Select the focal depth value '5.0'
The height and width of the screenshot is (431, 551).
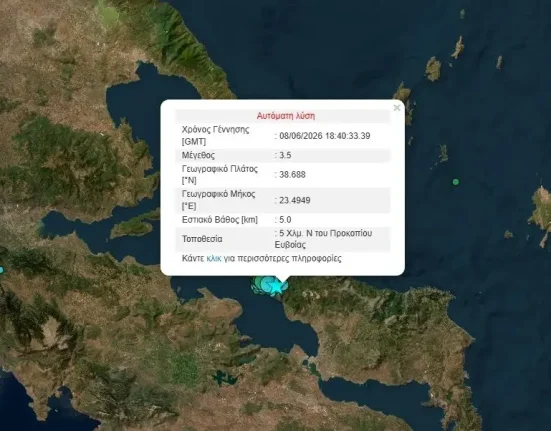285,220
